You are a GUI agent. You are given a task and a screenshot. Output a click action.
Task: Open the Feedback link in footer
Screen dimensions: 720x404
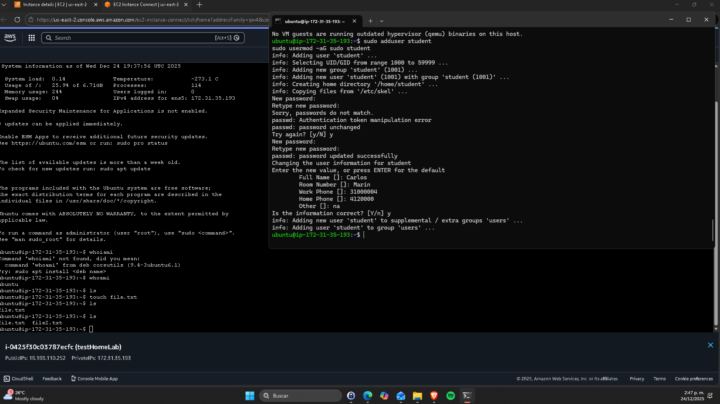point(52,379)
